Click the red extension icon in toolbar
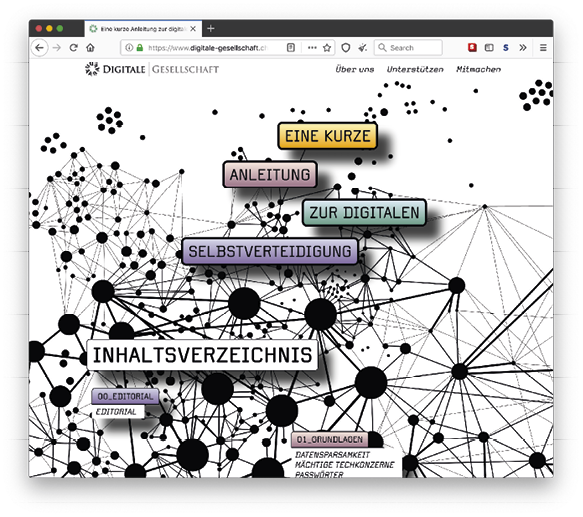583x517 pixels. 472,47
